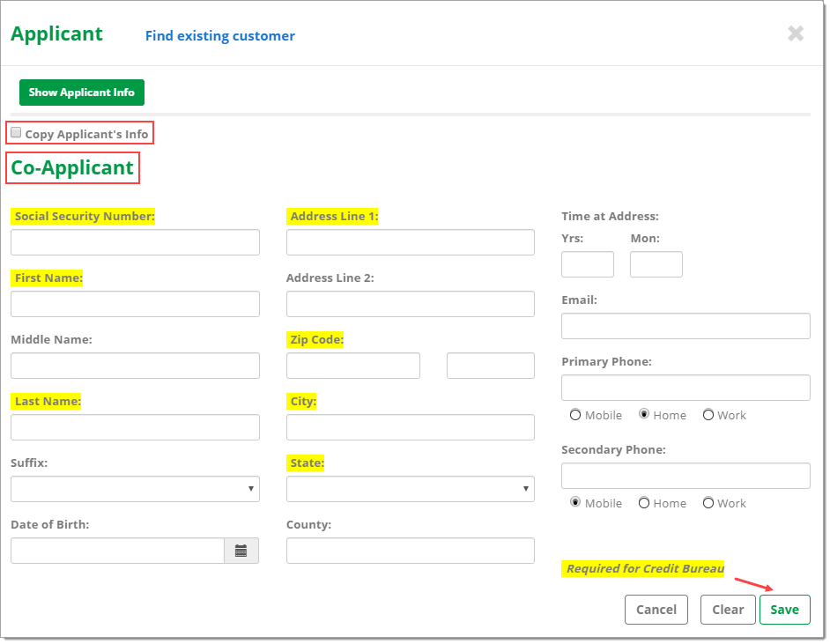Select the Email input field

[x=685, y=326]
